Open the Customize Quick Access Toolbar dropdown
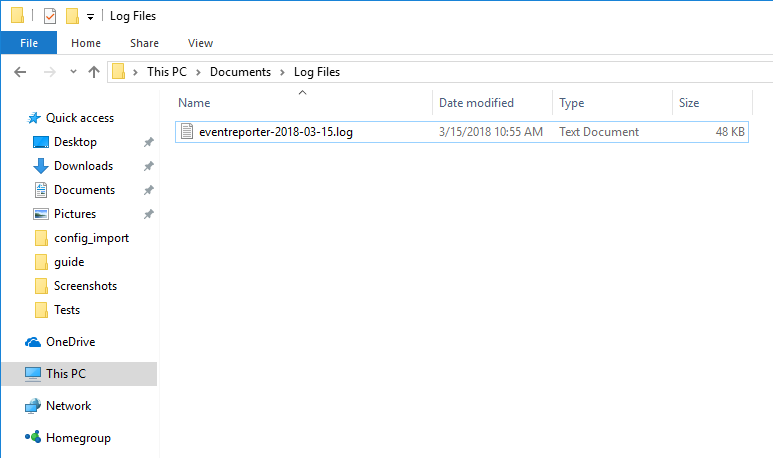Screen dimensions: 773x458 point(90,17)
